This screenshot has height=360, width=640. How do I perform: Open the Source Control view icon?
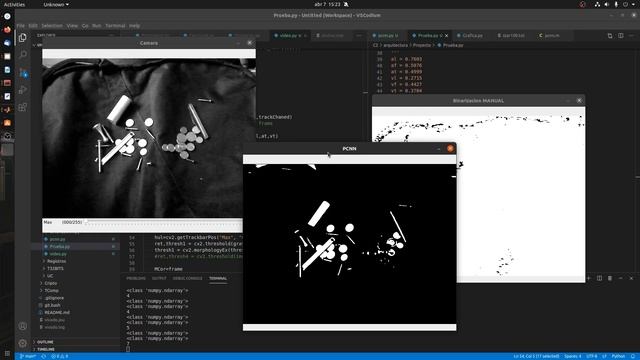[23, 73]
